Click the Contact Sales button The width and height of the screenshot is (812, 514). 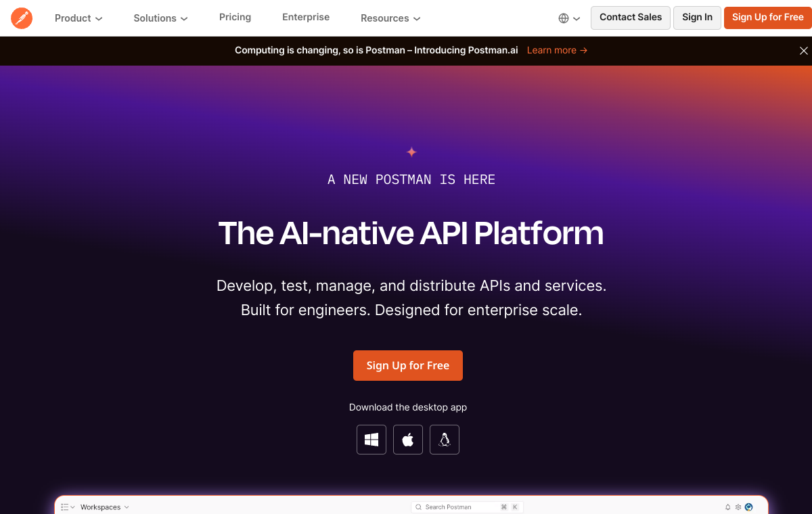631,18
